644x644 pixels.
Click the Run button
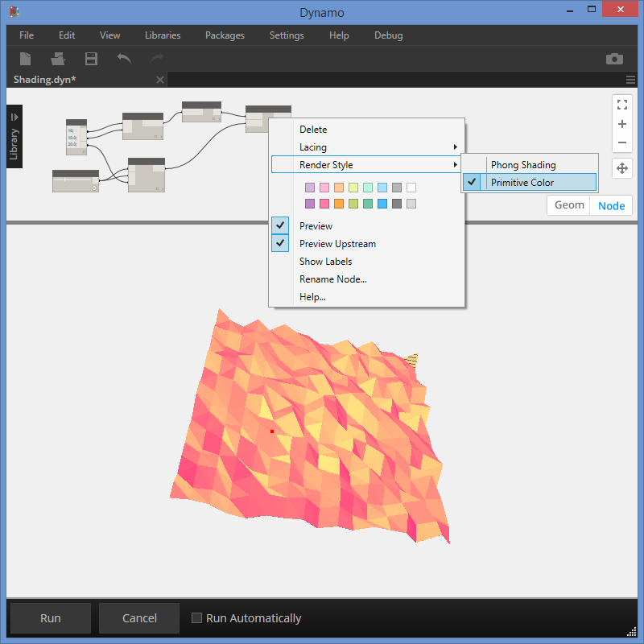click(51, 618)
